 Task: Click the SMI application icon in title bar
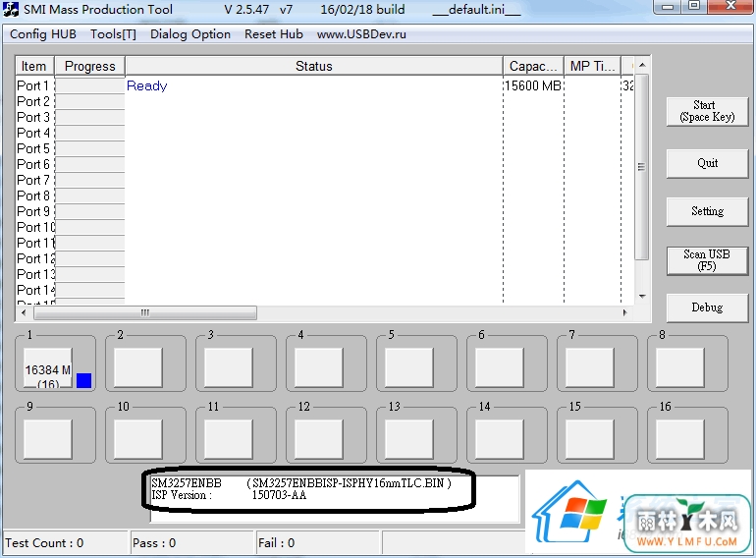tap(11, 9)
